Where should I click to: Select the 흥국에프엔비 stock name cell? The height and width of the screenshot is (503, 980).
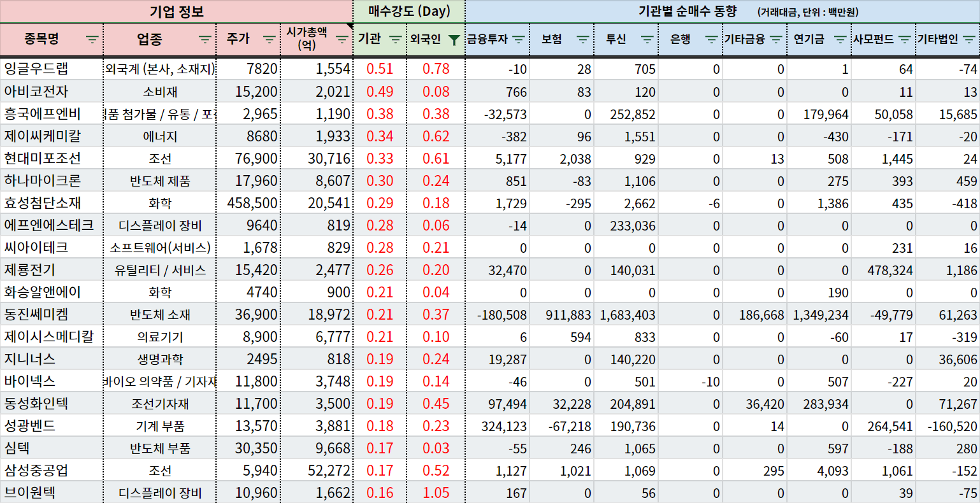coord(52,113)
